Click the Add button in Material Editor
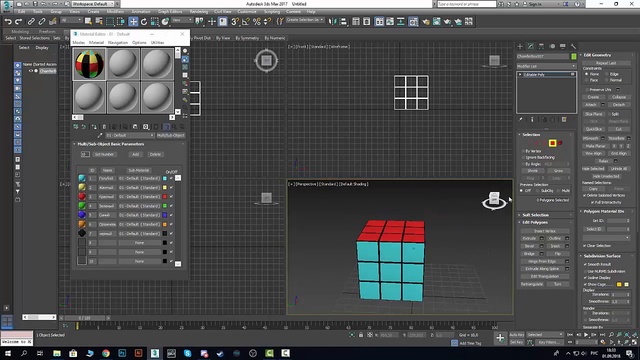 coord(136,154)
